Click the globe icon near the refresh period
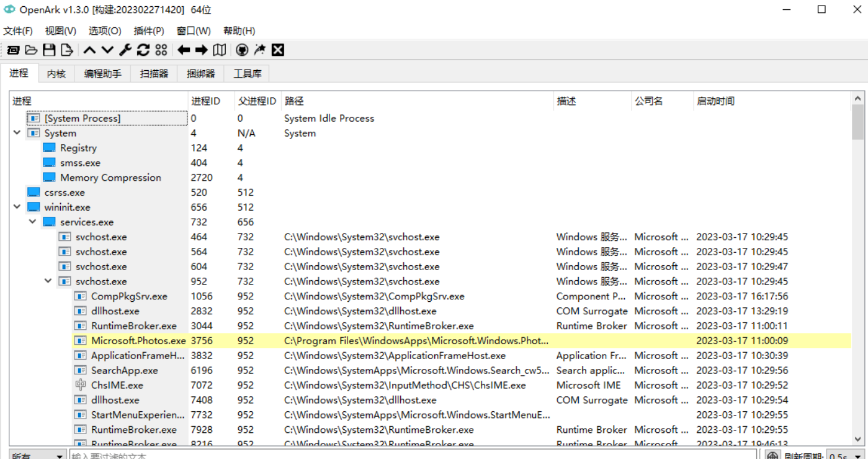Viewport: 868px width, 459px height. tap(772, 455)
